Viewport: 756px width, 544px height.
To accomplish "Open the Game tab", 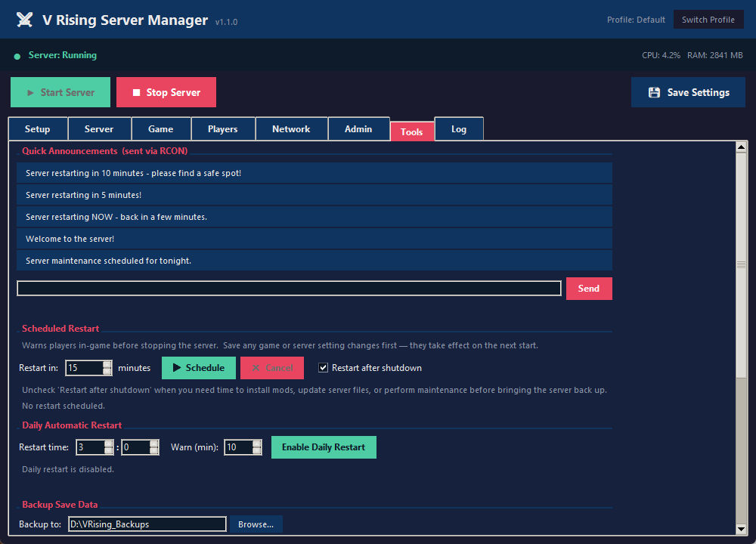I will [x=161, y=129].
